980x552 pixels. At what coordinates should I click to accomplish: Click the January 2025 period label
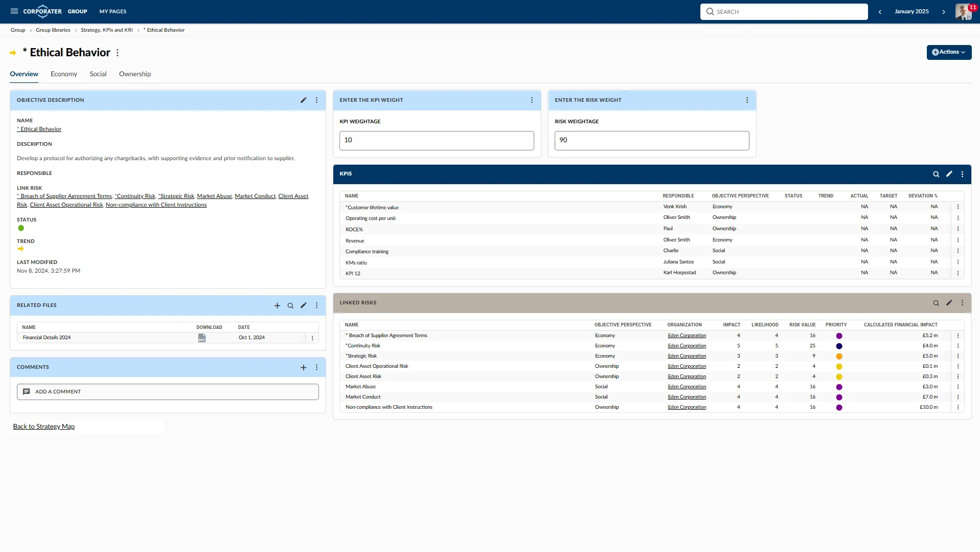pos(911,11)
